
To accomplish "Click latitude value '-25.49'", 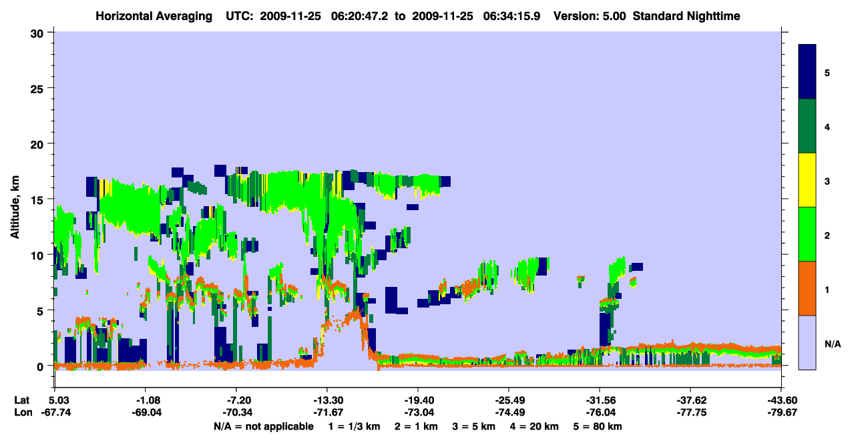I will [x=509, y=400].
